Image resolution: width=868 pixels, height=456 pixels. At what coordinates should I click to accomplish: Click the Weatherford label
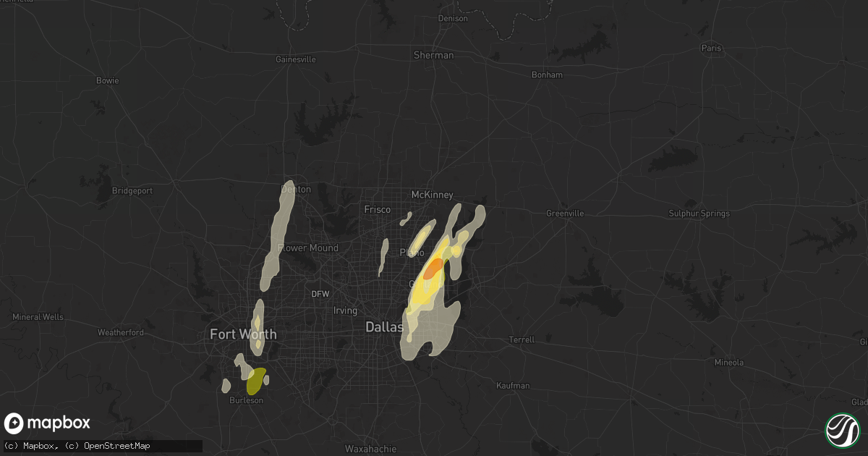click(121, 332)
